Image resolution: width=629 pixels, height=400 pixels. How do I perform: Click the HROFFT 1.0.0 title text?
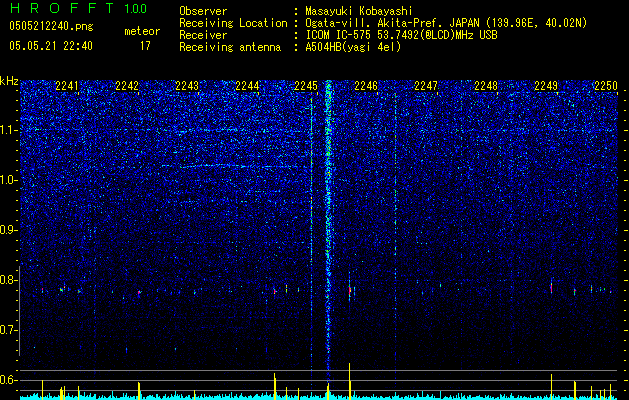click(78, 8)
